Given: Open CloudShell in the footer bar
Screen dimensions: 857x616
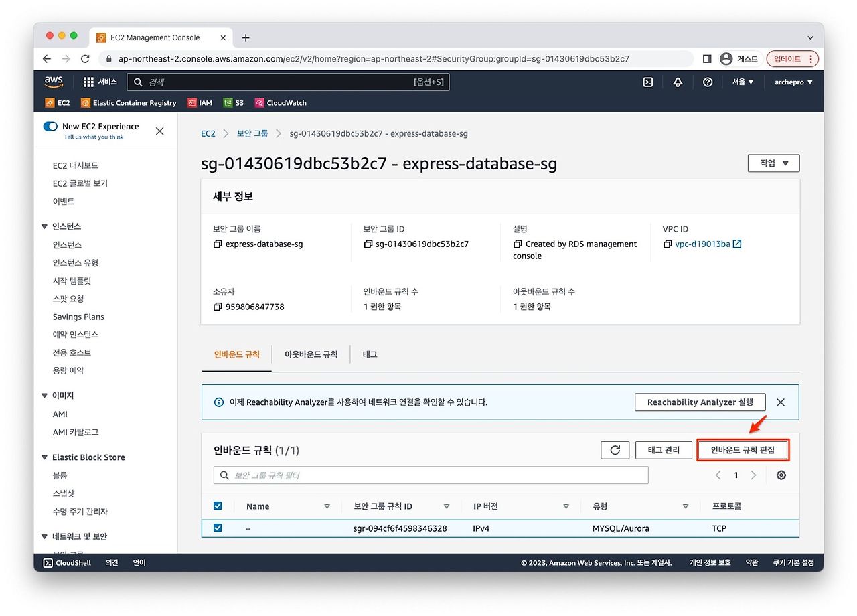Looking at the screenshot, I should [67, 563].
